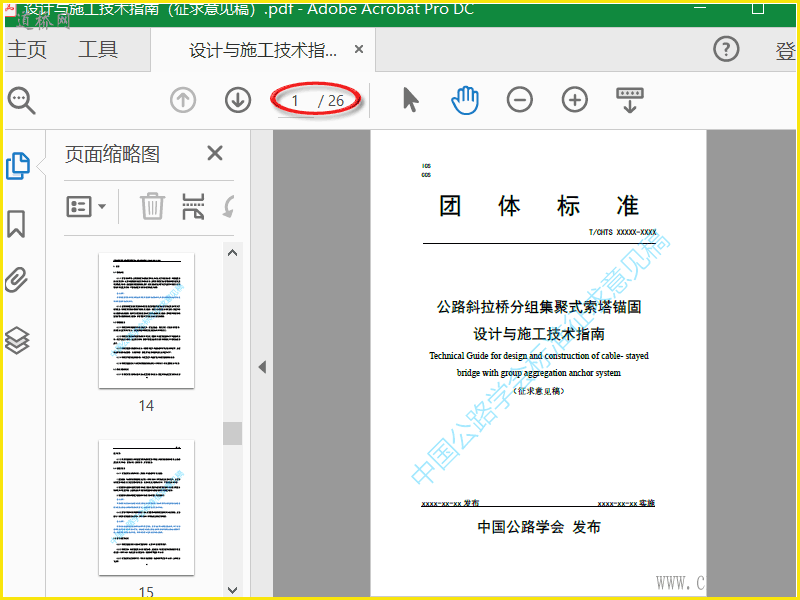Open the help question mark menu

(726, 49)
